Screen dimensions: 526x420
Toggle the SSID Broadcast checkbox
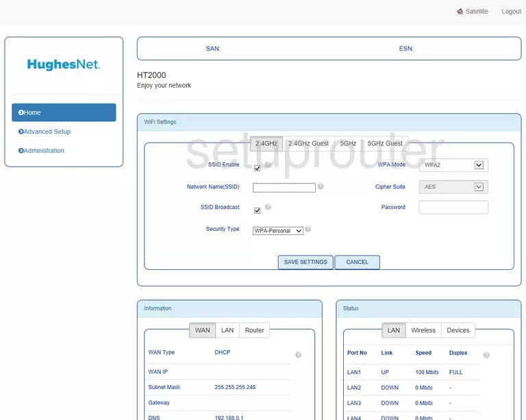(x=258, y=210)
